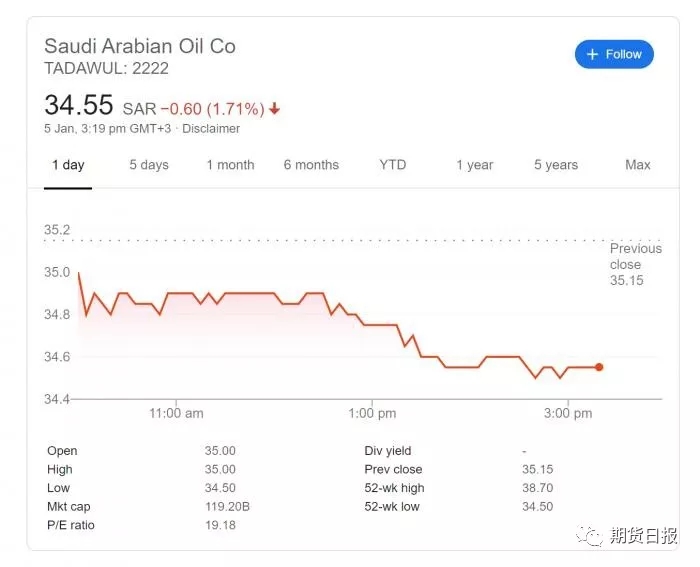Click the WeChat logo icon in watermark

click(x=593, y=536)
